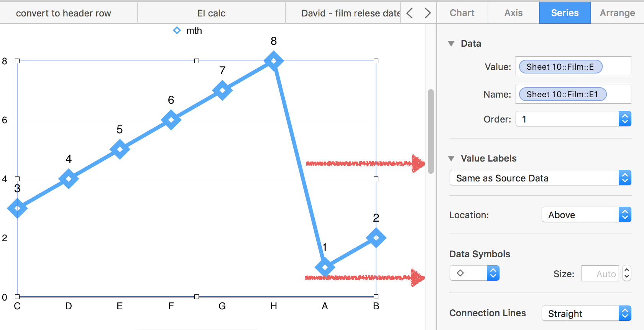Collapse the Data section triangle
644x330 pixels.
tap(452, 44)
